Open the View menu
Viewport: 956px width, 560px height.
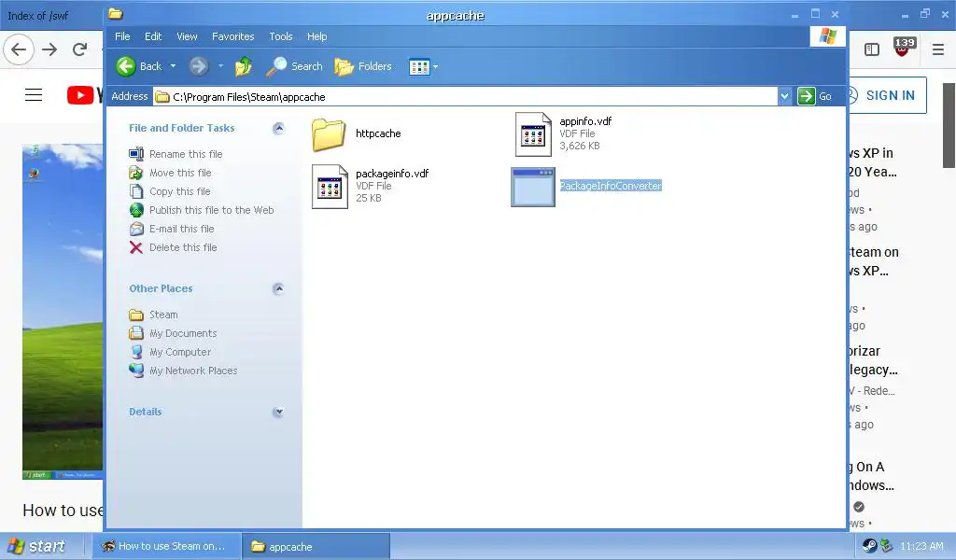point(187,36)
